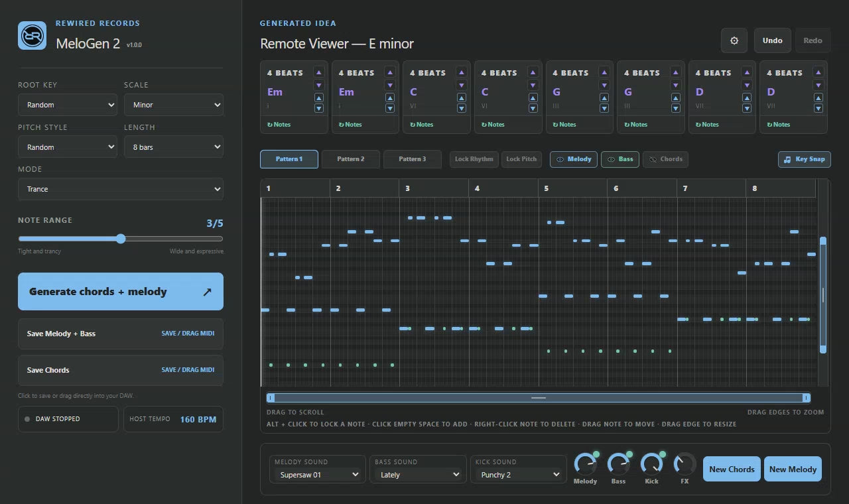This screenshot has width=849, height=504.
Task: Switch to the Pattern 1 tab
Action: pyautogui.click(x=289, y=159)
